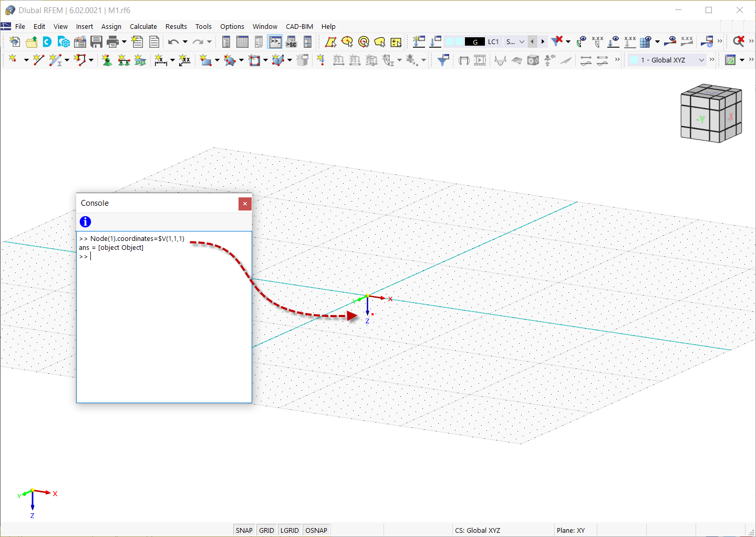
Task: Click the magnifier with red X icon
Action: [739, 41]
